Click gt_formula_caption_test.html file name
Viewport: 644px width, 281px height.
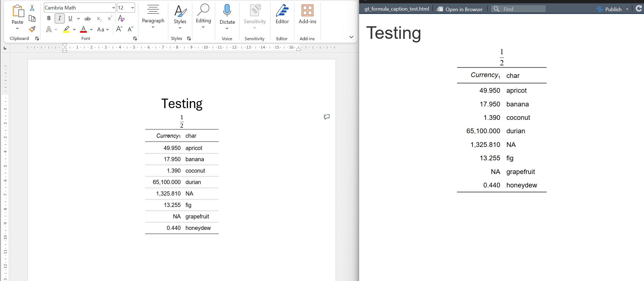pyautogui.click(x=397, y=9)
